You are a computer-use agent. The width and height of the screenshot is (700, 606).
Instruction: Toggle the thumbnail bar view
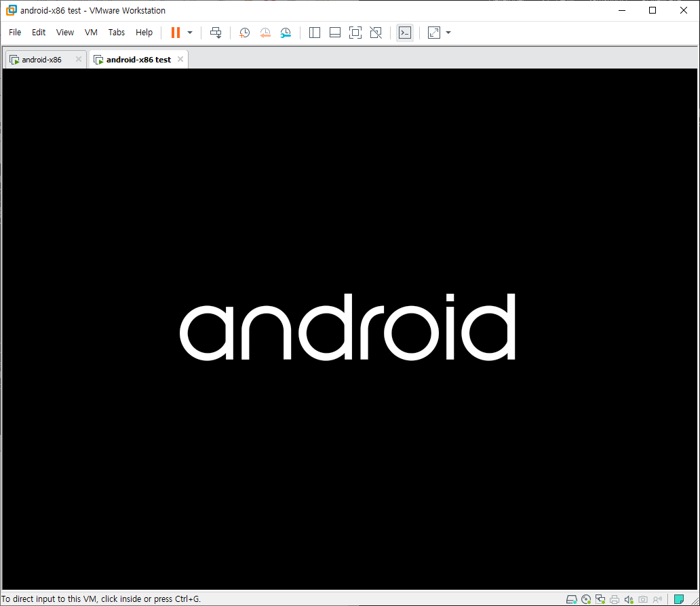tap(335, 33)
